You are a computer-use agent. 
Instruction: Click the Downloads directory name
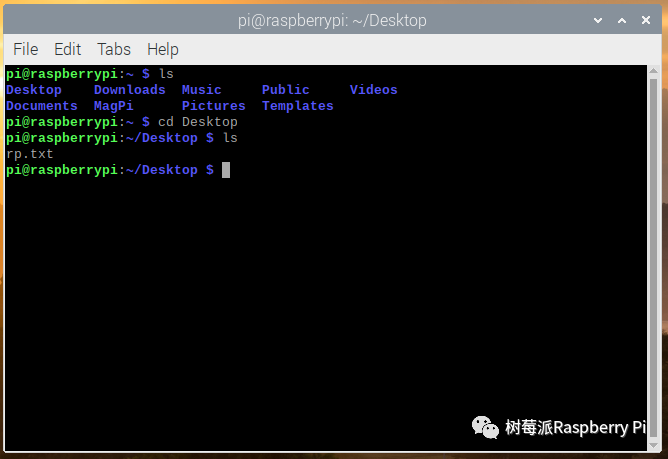tap(129, 90)
